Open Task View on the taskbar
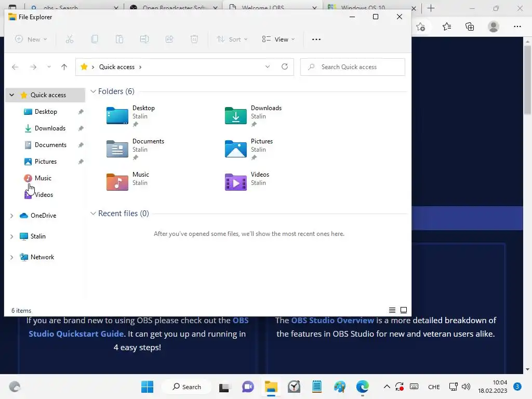 point(224,387)
